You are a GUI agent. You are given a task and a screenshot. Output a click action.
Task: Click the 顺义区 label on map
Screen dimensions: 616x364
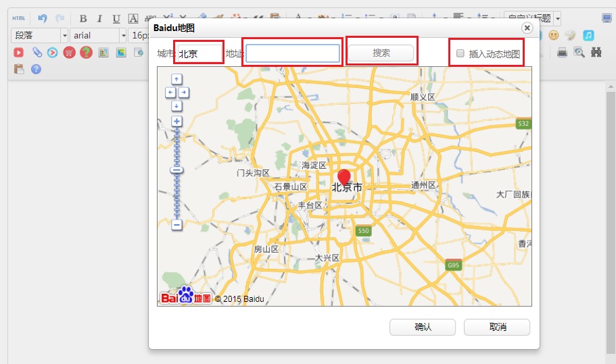(423, 97)
